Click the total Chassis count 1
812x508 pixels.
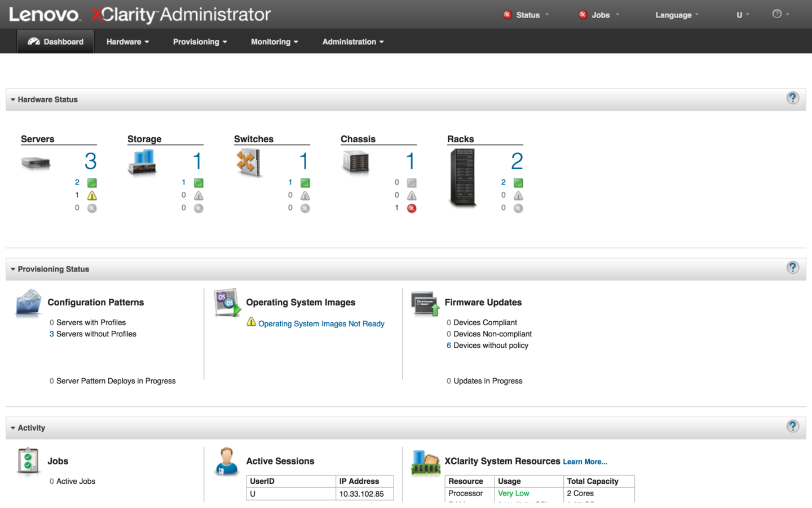tap(410, 161)
